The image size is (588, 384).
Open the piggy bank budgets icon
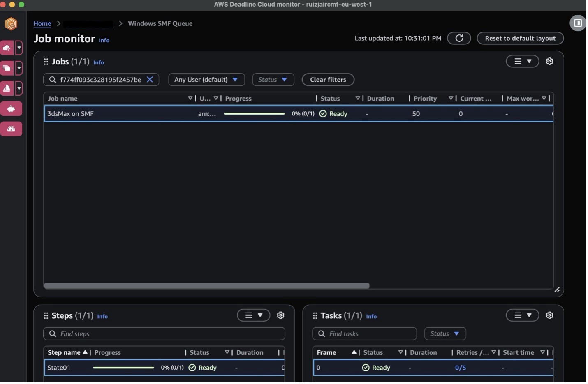pyautogui.click(x=11, y=109)
